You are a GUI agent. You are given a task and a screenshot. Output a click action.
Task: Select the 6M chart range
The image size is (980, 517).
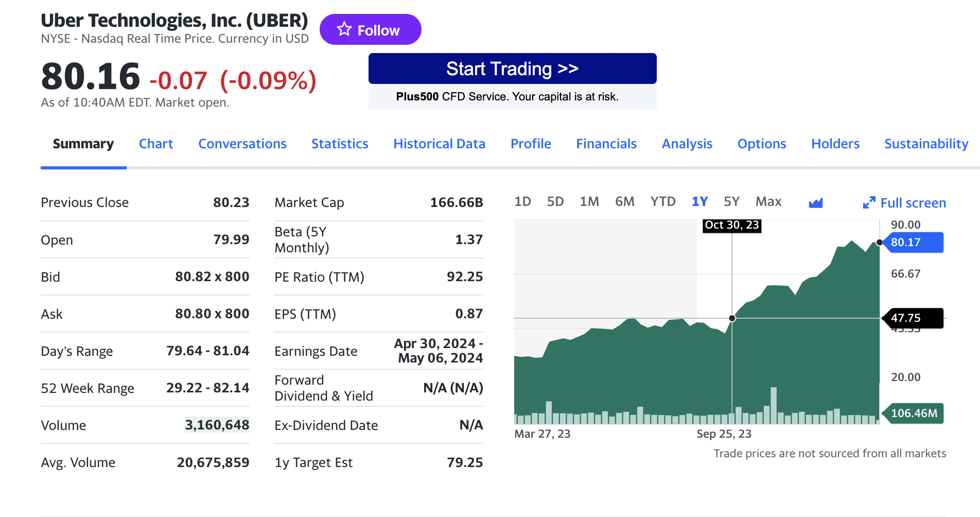pyautogui.click(x=624, y=201)
